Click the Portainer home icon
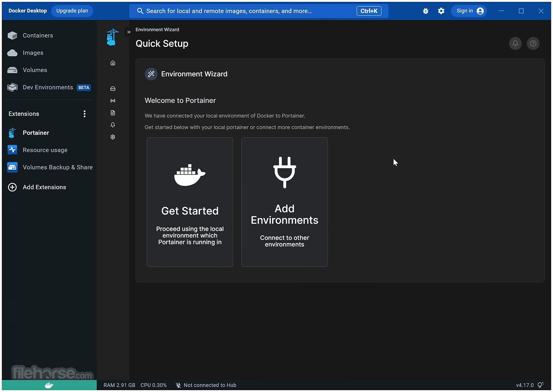Screen dimensions: 553x392 pos(113,63)
